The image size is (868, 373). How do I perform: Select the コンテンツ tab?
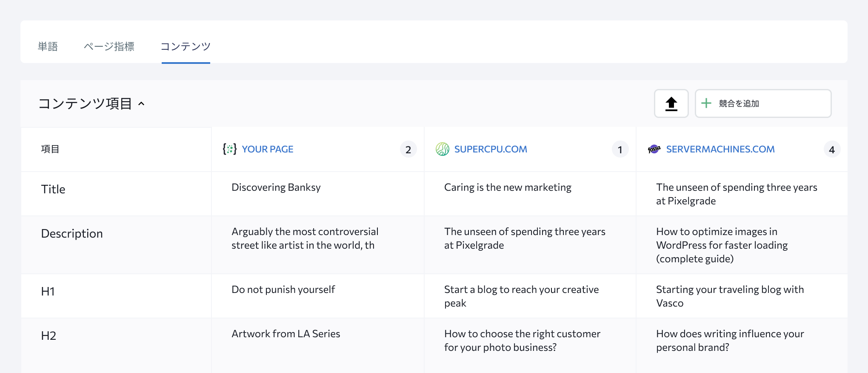coord(186,46)
